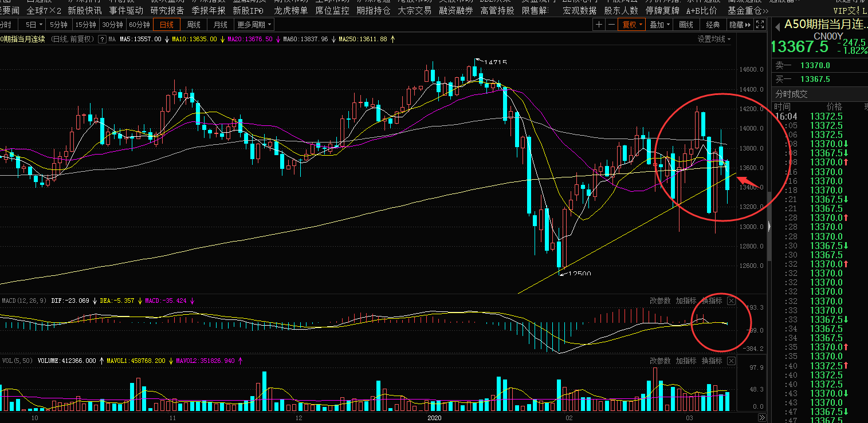
Task: Zoom in chart with the plus icon
Action: tap(599, 25)
